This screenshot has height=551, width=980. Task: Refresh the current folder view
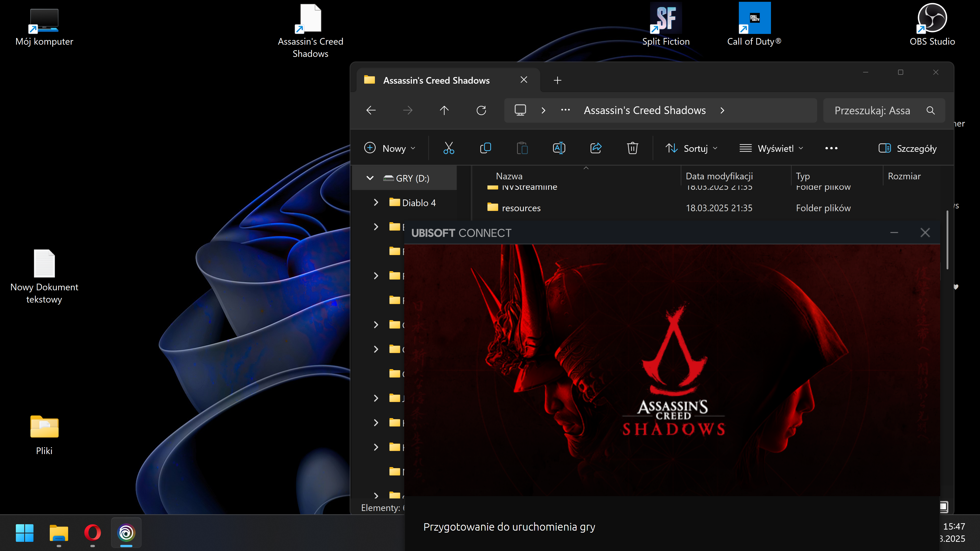click(x=481, y=110)
